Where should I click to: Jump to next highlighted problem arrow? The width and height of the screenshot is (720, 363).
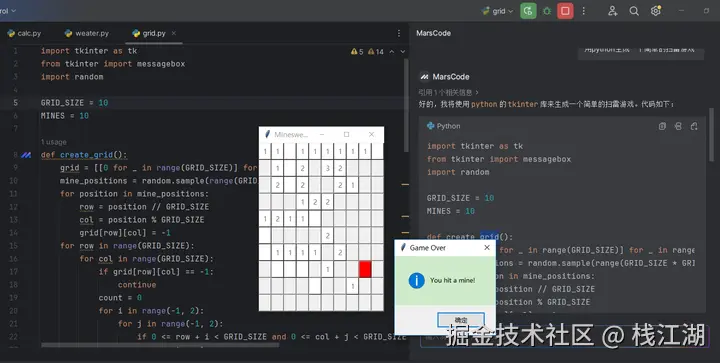[403, 52]
